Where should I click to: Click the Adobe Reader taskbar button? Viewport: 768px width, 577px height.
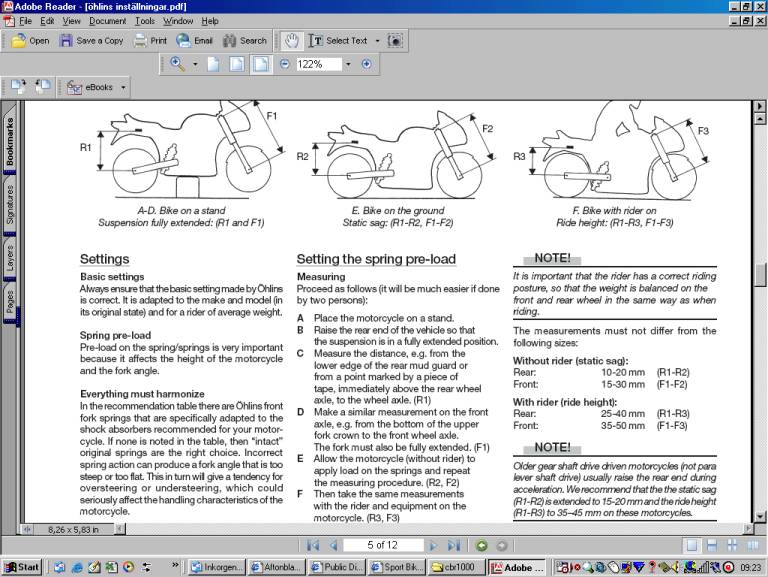point(517,567)
